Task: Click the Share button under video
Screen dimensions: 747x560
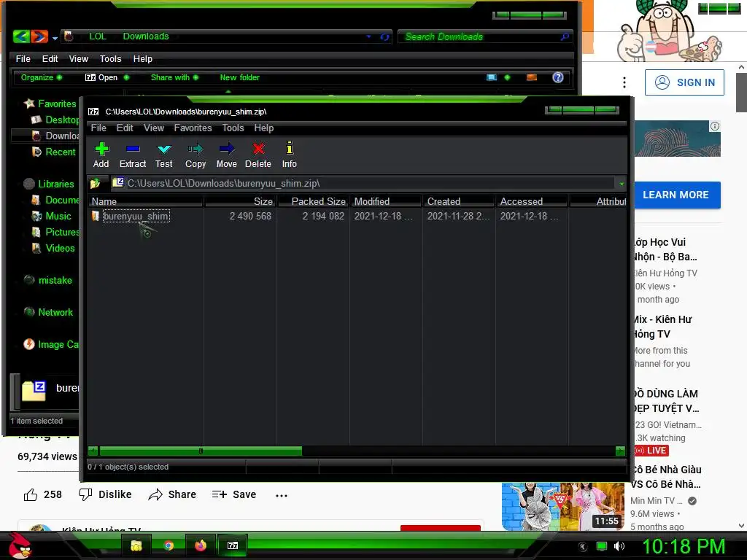Action: 172,495
